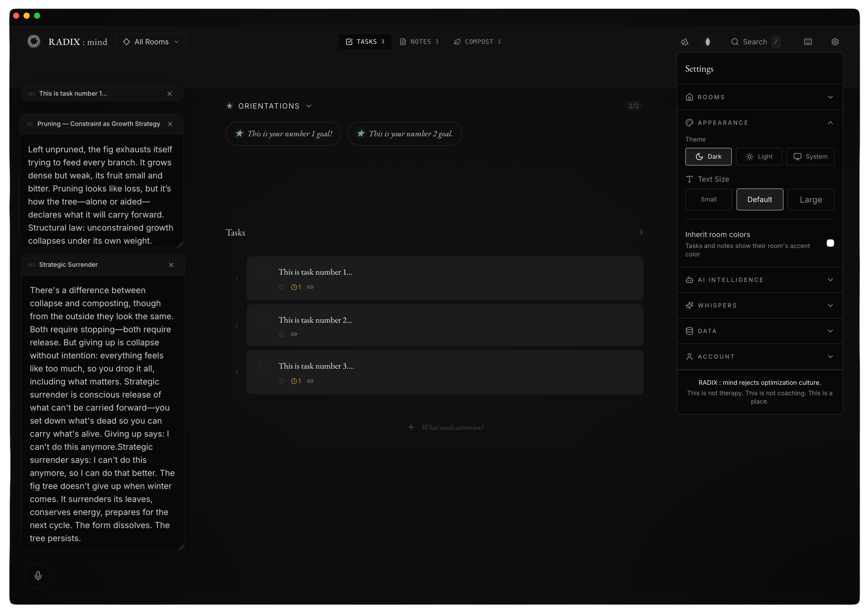The height and width of the screenshot is (614, 868).
Task: Click the flame icon in top bar
Action: (x=707, y=42)
